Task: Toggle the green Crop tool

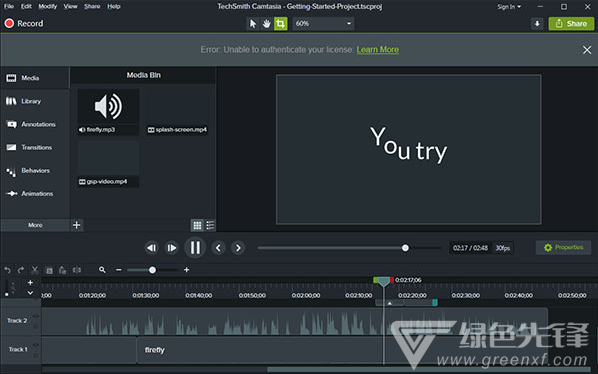Action: click(x=281, y=24)
